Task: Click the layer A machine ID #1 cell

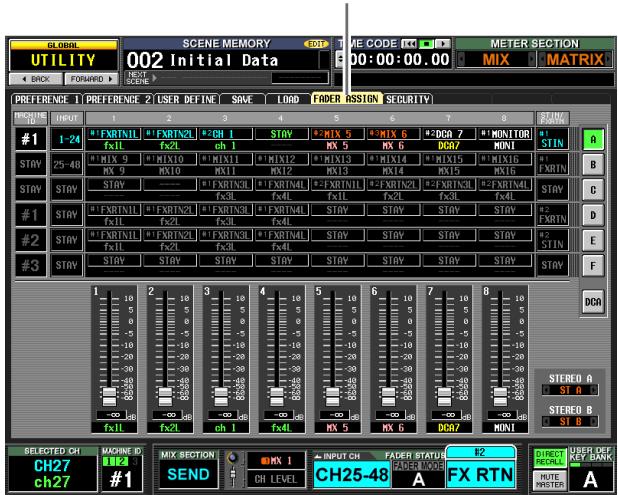Action: pyautogui.click(x=31, y=139)
